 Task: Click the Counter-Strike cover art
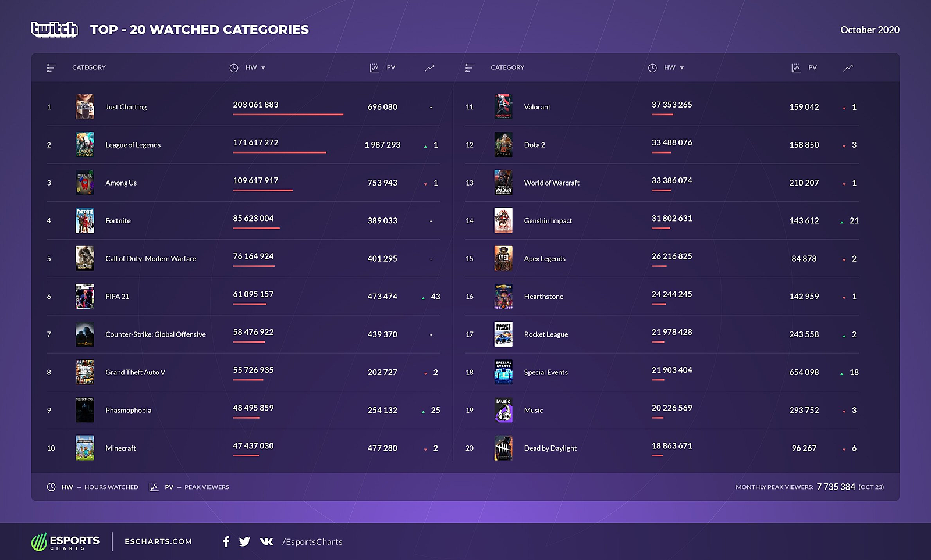tap(85, 334)
